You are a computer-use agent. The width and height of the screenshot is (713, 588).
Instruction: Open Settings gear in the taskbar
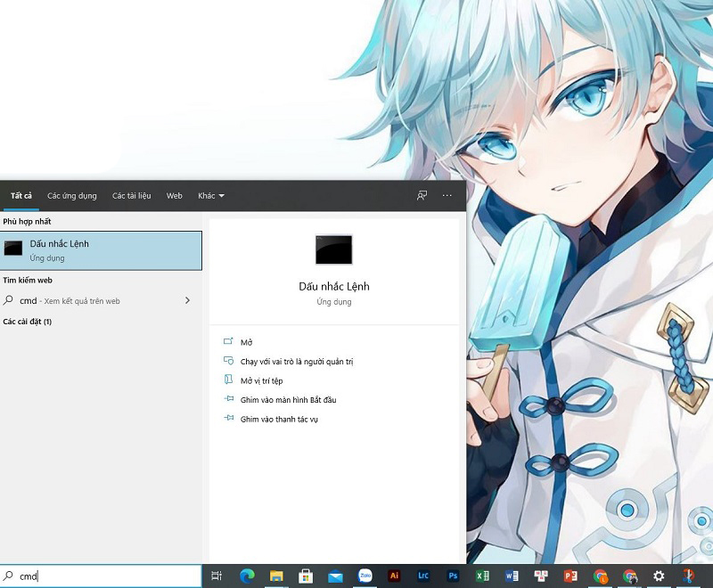659,576
